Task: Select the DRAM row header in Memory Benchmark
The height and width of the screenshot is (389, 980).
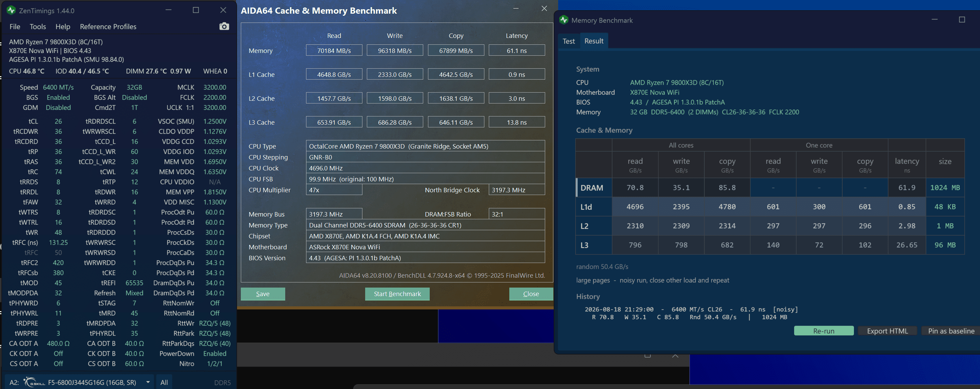Action: point(594,187)
